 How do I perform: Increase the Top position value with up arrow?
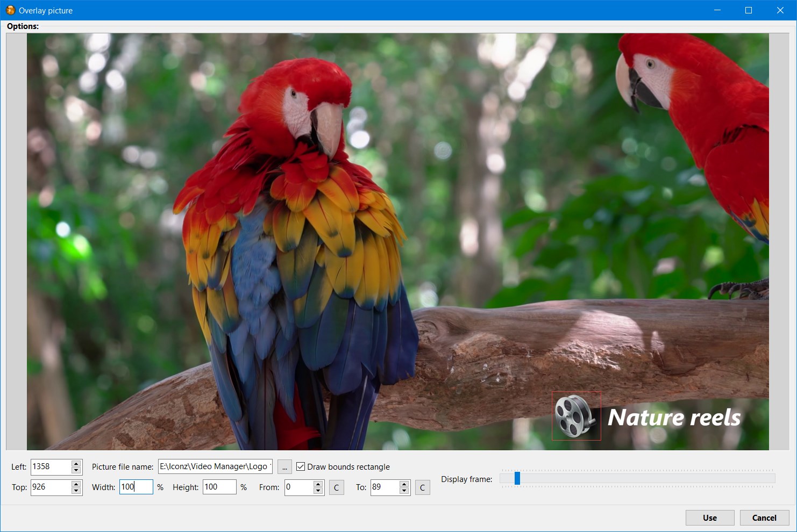[x=76, y=484]
